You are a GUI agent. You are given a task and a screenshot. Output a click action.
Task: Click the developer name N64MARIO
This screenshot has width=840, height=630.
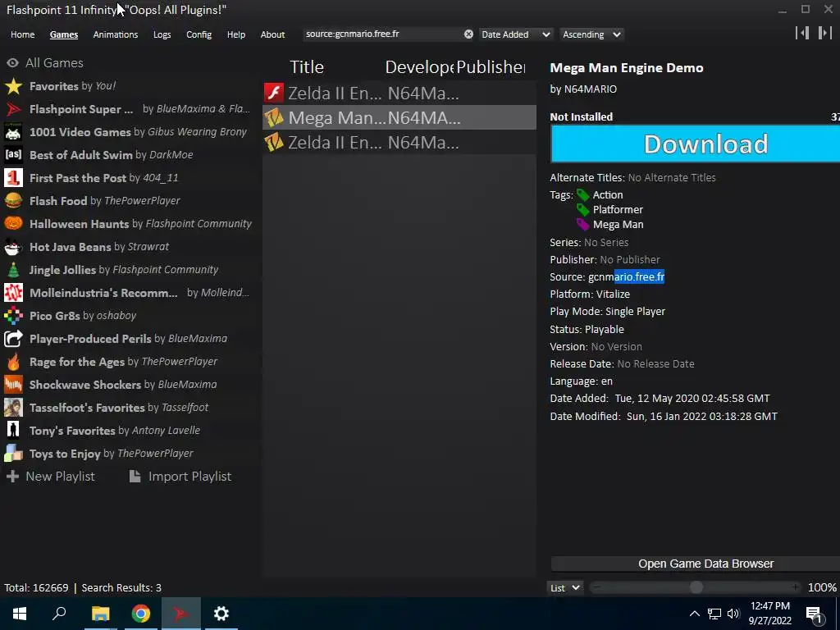click(591, 89)
